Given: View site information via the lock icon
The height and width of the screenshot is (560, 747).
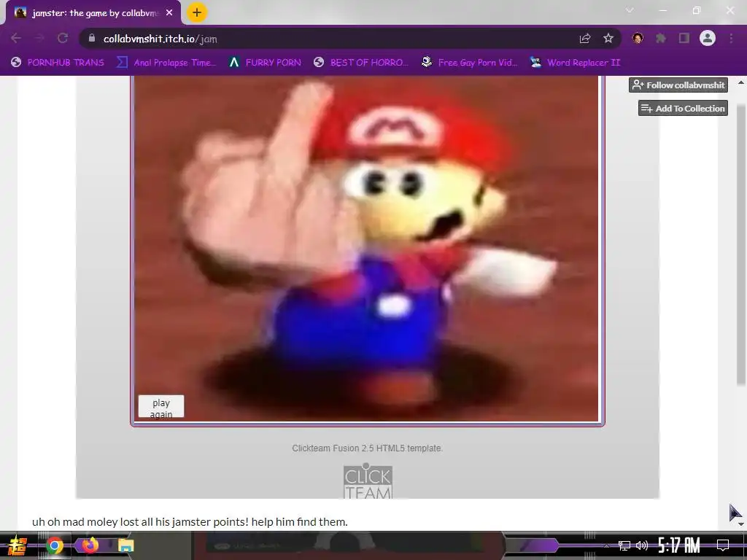Looking at the screenshot, I should pyautogui.click(x=92, y=38).
